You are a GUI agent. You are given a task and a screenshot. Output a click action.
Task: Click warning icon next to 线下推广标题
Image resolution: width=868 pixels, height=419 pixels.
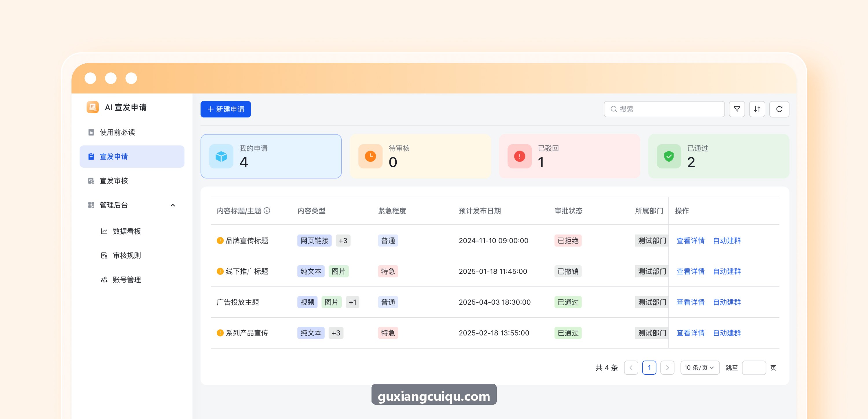(x=220, y=271)
